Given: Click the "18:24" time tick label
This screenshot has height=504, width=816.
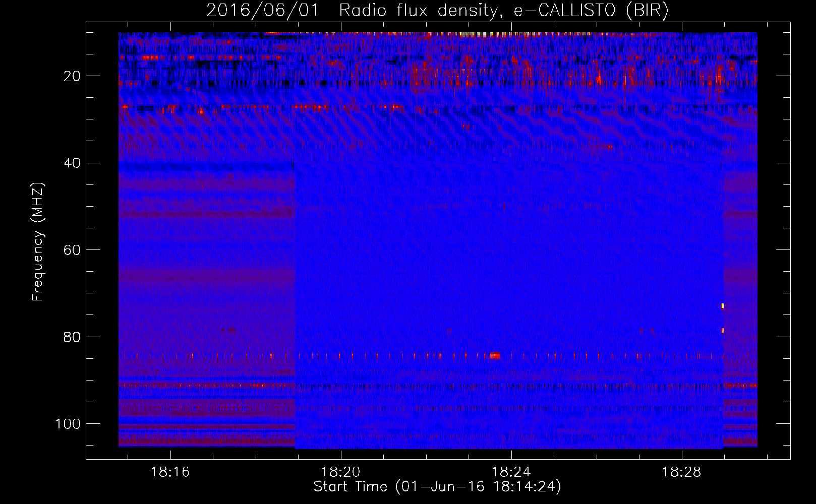Looking at the screenshot, I should coord(511,472).
